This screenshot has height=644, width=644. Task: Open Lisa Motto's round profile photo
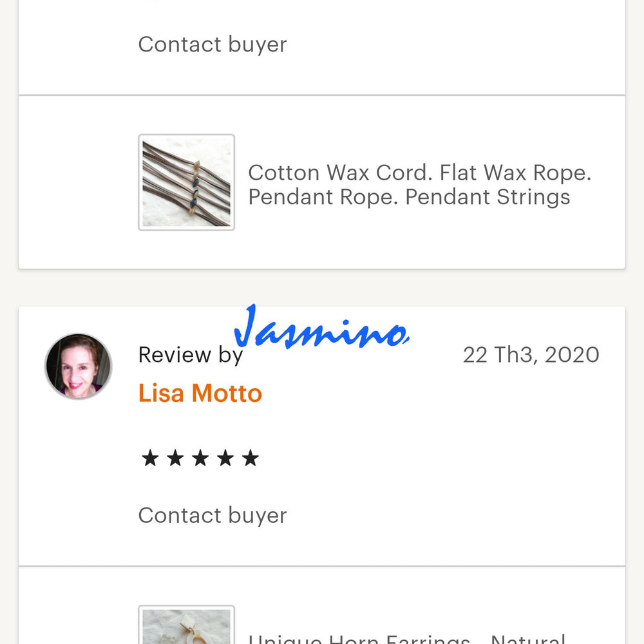pyautogui.click(x=78, y=366)
